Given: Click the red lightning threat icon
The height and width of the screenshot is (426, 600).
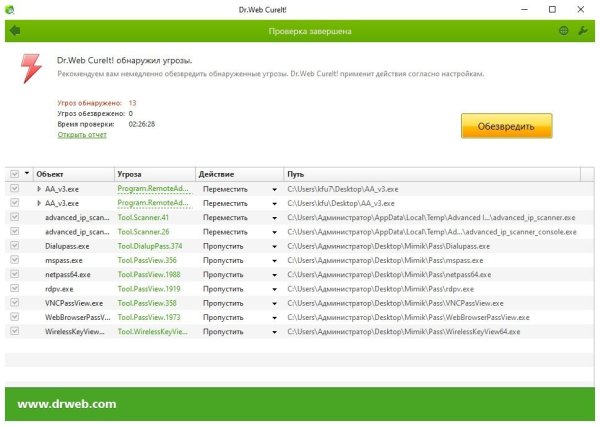Looking at the screenshot, I should point(31,69).
